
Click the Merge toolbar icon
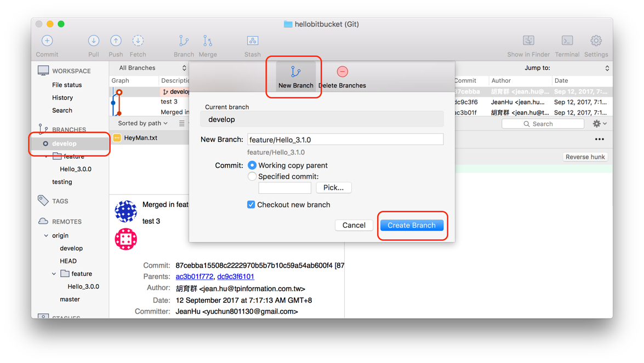point(207,41)
